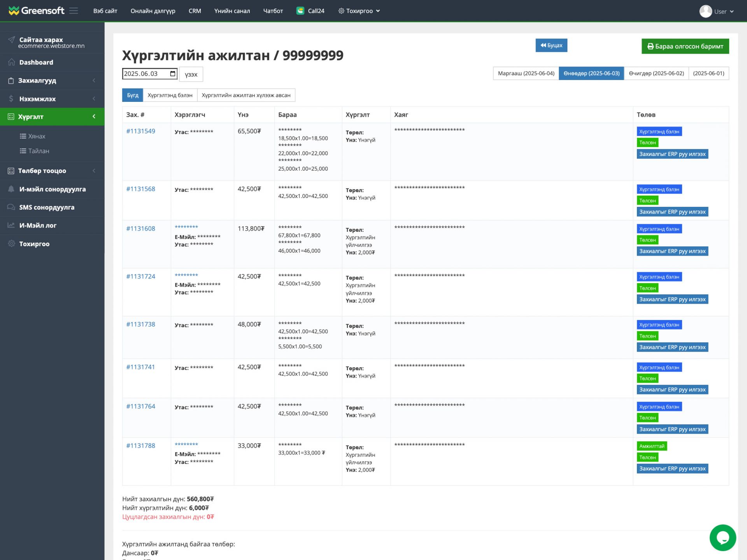Click the Call24 green icon
Screen dimensions: 747x560
(300, 11)
